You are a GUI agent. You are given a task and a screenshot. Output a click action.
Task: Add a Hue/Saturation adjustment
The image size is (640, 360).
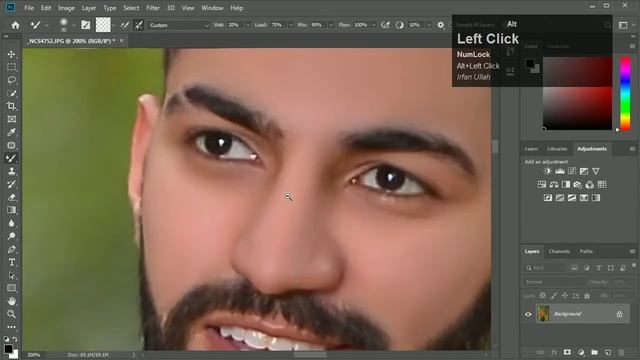[542, 184]
